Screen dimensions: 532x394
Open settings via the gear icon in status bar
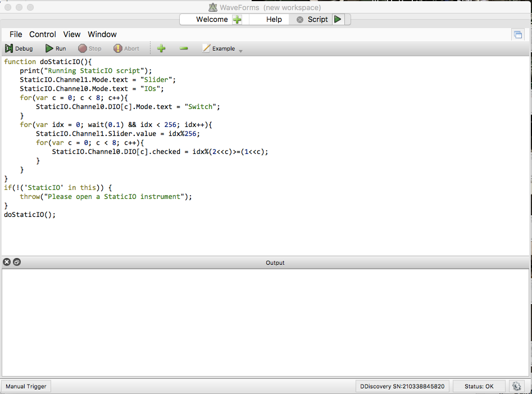click(x=516, y=386)
